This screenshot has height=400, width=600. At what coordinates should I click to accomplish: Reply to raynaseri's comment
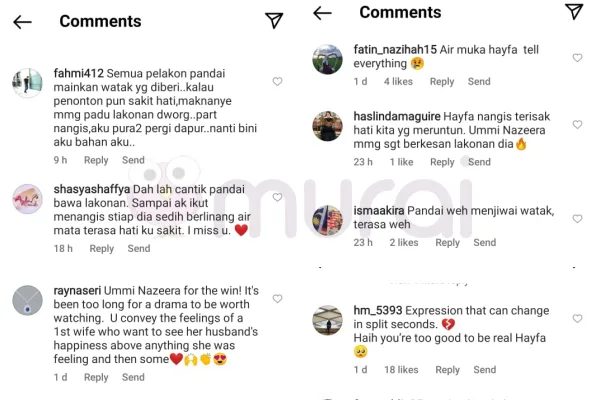(x=96, y=377)
